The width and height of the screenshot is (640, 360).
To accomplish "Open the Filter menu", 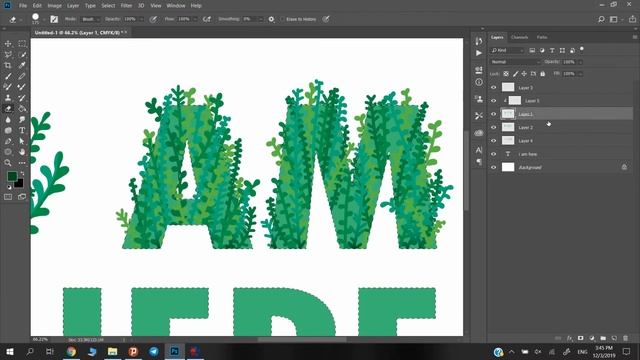I will [x=126, y=6].
